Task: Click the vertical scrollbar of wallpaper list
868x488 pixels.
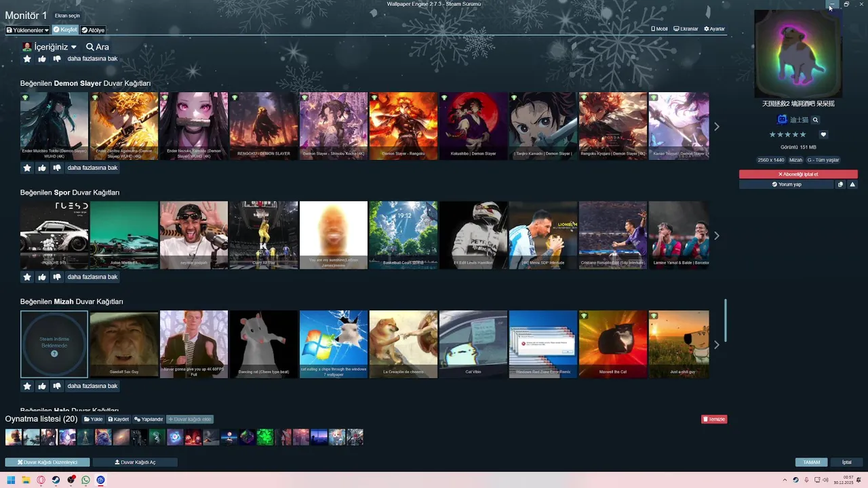Action: (x=726, y=321)
